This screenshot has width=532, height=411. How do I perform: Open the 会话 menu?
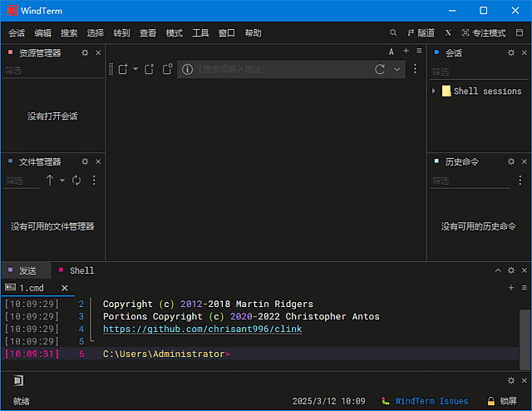[17, 33]
